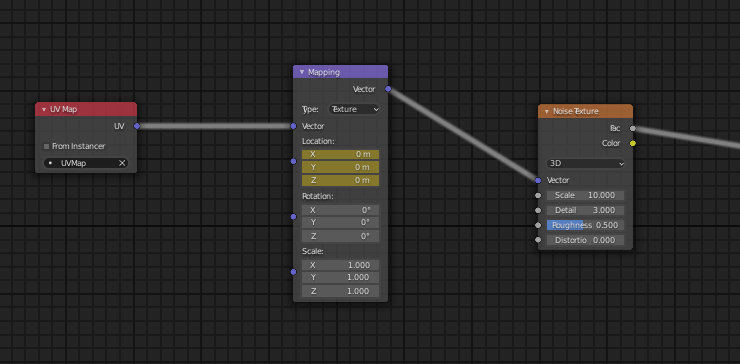Enable the From Instancer checkbox
Viewport: 740px width, 364px height.
coord(46,146)
